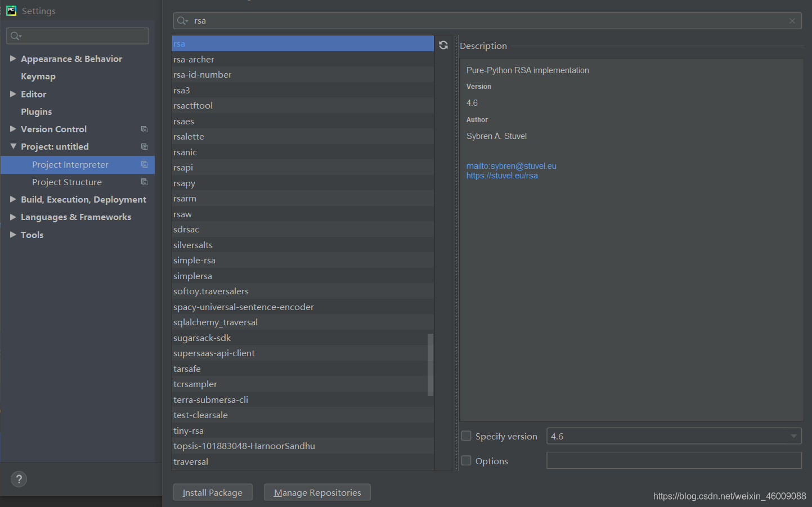Select Project Interpreter in sidebar
Image resolution: width=812 pixels, height=507 pixels.
coord(78,165)
